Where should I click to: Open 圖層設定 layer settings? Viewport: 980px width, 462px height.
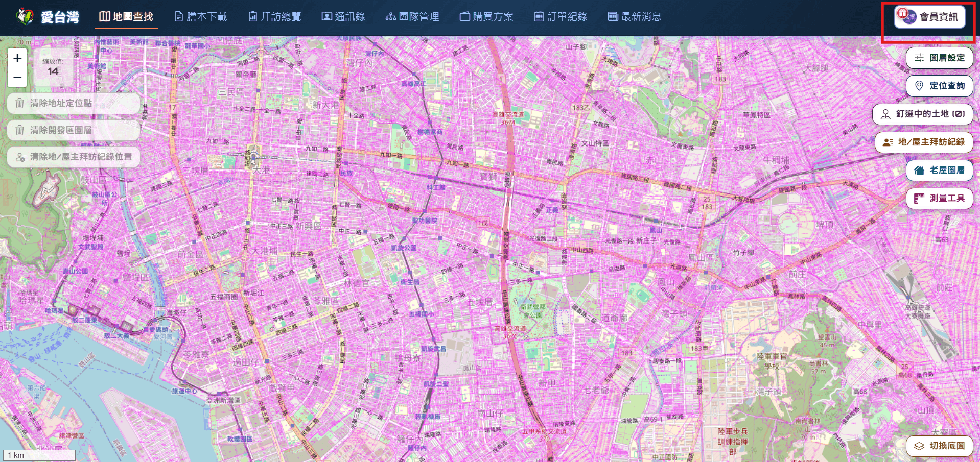pyautogui.click(x=939, y=58)
